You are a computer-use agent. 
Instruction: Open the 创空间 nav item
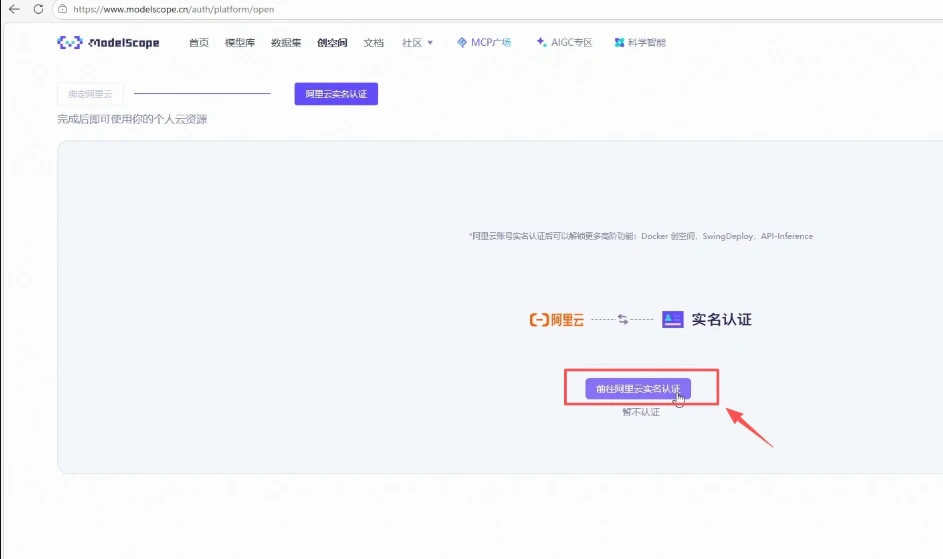coord(332,43)
